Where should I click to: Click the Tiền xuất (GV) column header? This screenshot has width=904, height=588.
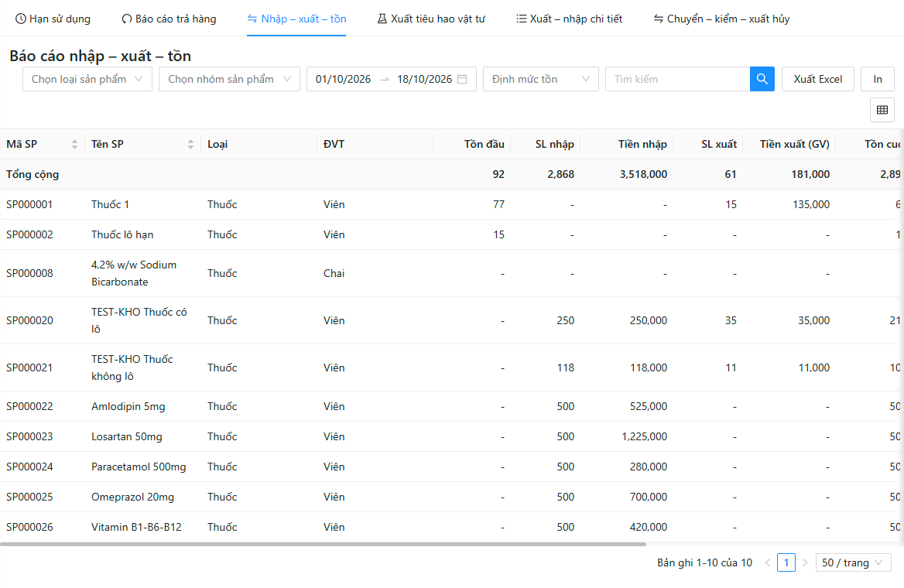tap(794, 144)
